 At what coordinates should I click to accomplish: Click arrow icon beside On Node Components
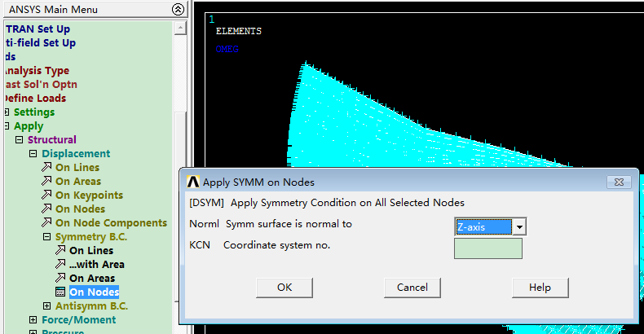pyautogui.click(x=46, y=222)
